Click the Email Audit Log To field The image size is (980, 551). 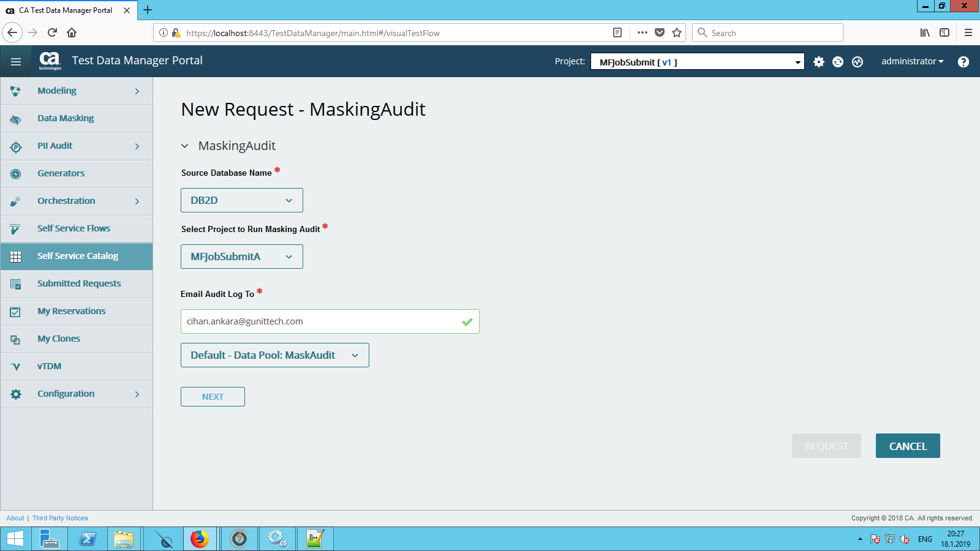tap(330, 321)
